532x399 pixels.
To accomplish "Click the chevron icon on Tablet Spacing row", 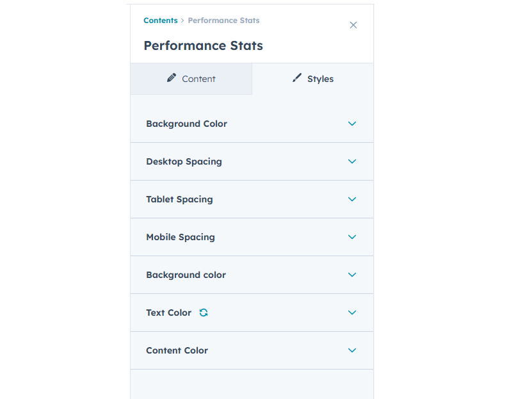I will tap(351, 199).
